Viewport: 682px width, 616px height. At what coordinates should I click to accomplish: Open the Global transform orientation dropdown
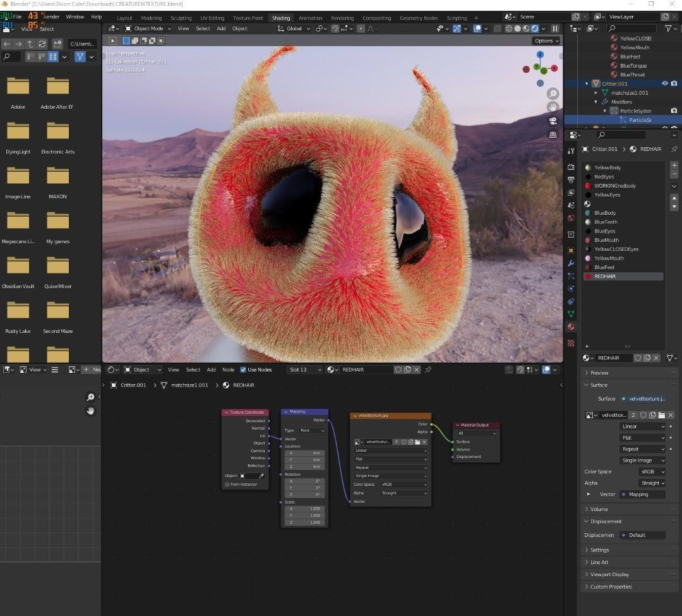click(x=294, y=28)
